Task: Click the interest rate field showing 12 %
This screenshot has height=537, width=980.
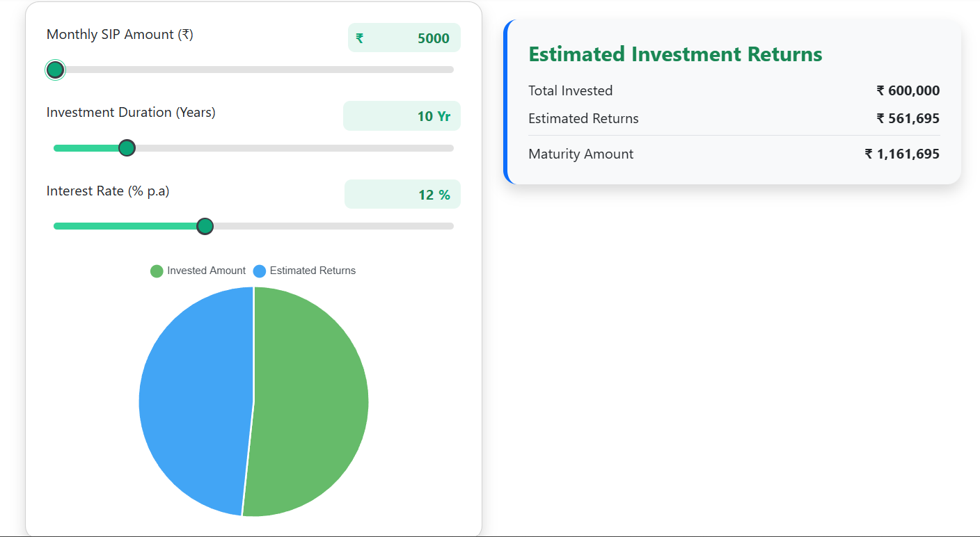Action: pos(402,195)
